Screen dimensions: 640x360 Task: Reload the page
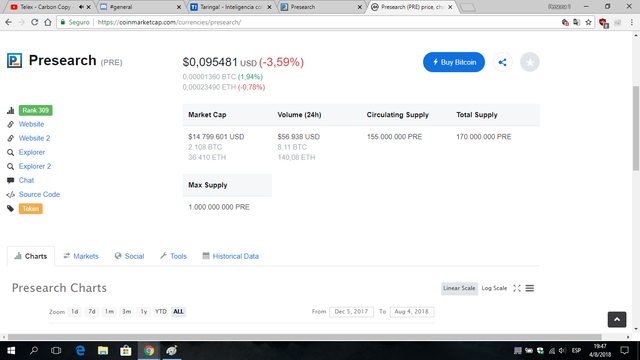click(x=35, y=22)
